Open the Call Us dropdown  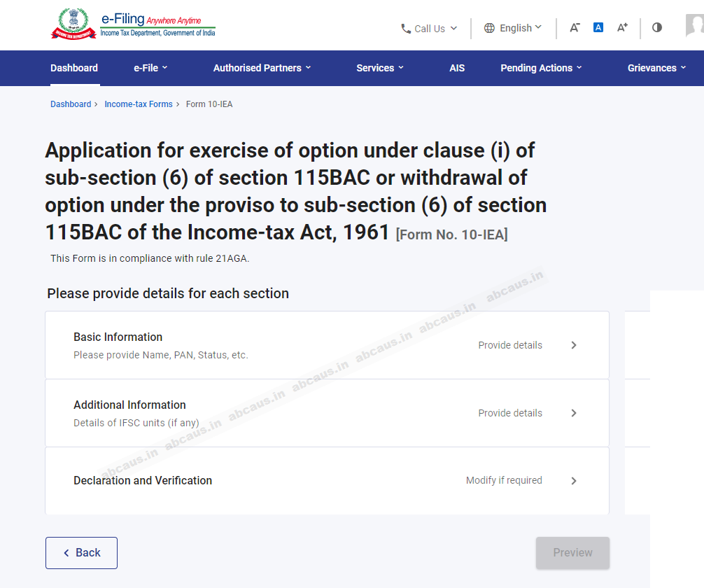point(429,29)
